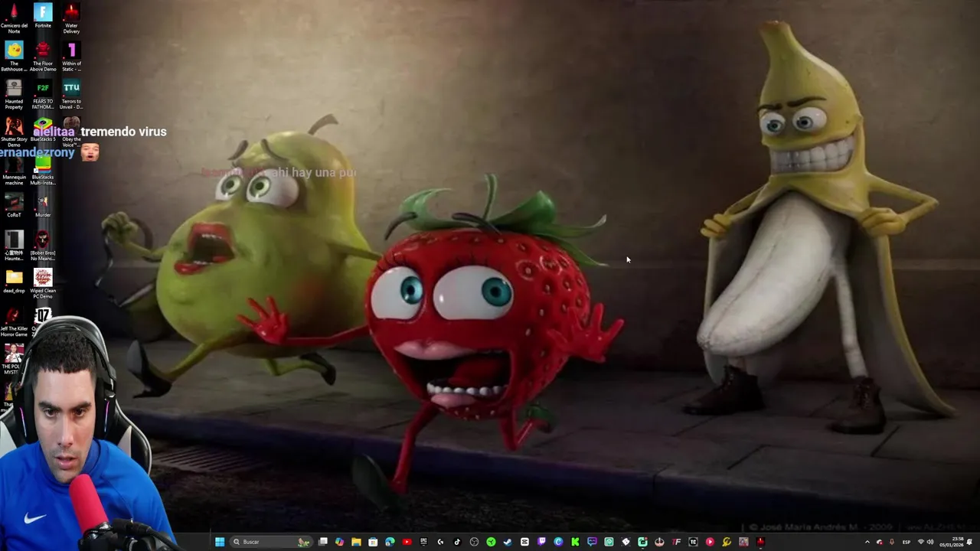
Task: Select Wiped Clean PC Demo icon
Action: [x=43, y=283]
